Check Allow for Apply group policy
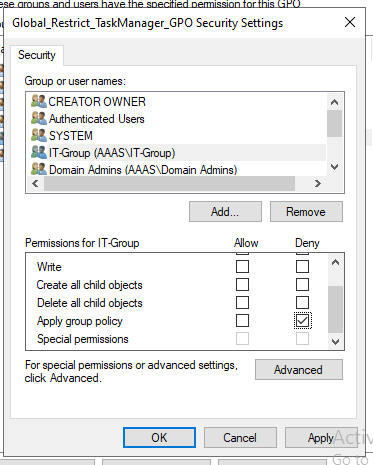 pos(242,321)
